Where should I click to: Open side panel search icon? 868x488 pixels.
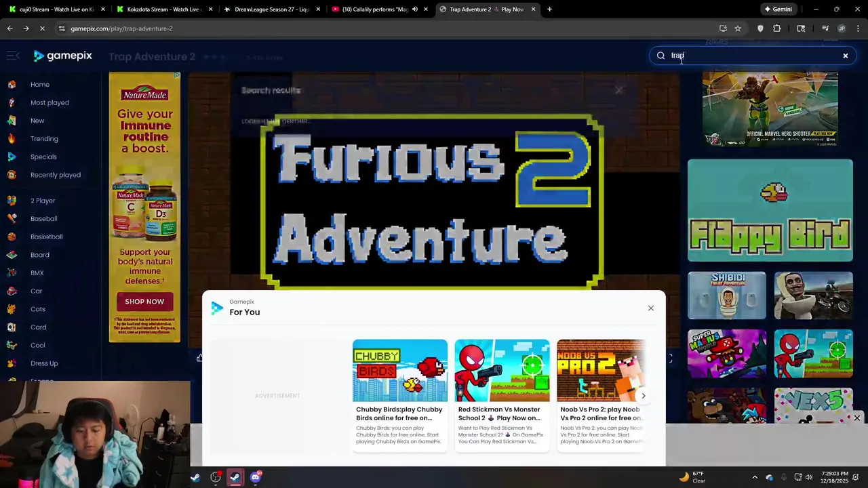801,28
